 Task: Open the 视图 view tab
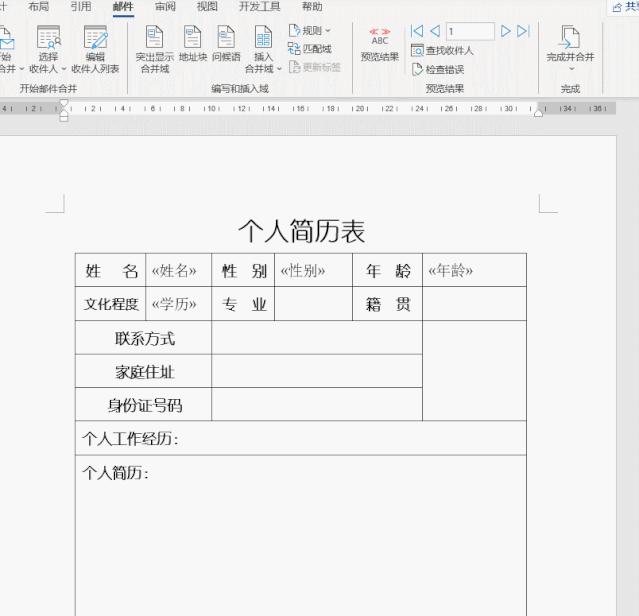(207, 7)
